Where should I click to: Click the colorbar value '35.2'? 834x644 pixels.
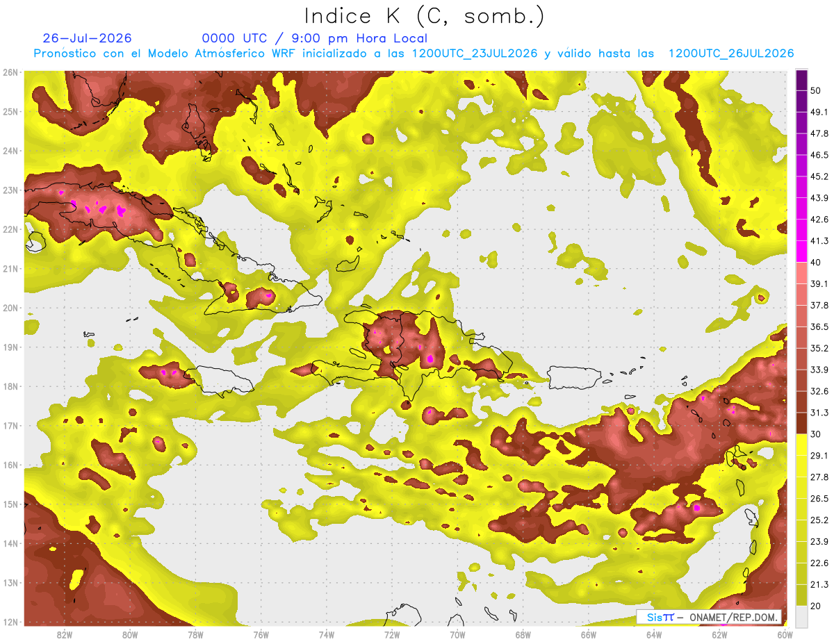coord(819,348)
